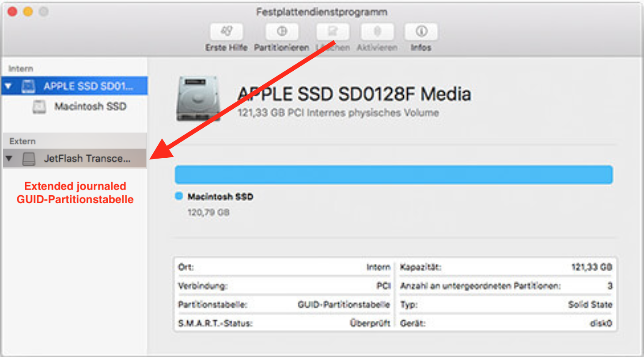Viewport: 644px width, 357px height.
Task: Click the Aktivieren toolbar icon
Action: pyautogui.click(x=377, y=32)
